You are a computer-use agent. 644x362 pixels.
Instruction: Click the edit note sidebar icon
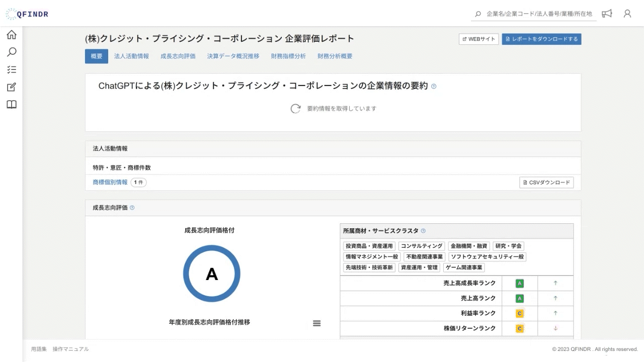tap(11, 87)
